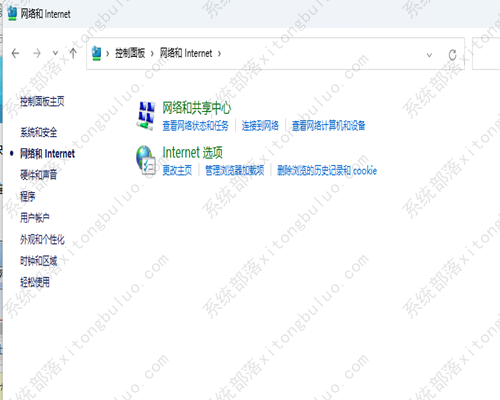Click the 网络和共享中心 network icon
Screen dimensions: 500x400
146,116
